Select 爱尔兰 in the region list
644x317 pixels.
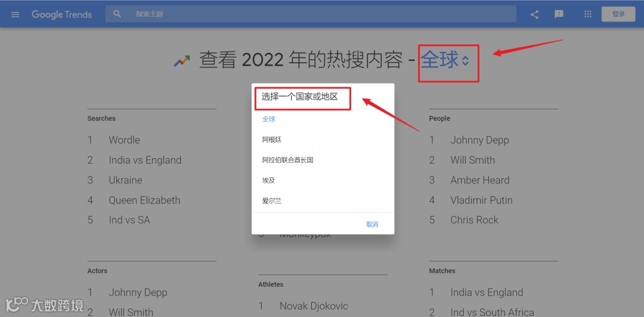(323, 201)
